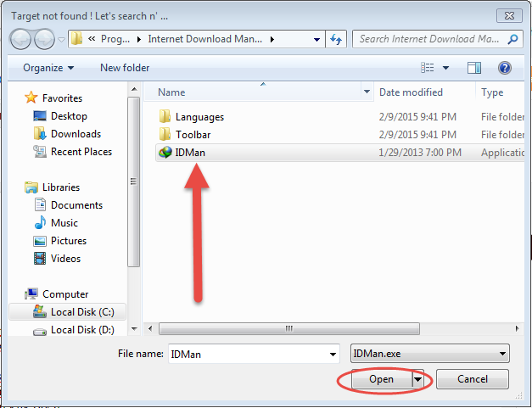
Task: Click the Desktop monitor icon
Action: point(40,116)
